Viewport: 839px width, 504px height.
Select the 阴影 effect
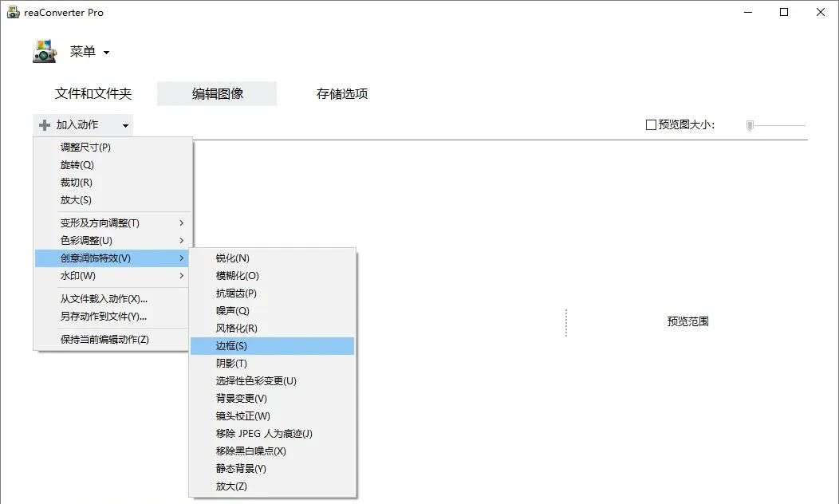point(230,363)
